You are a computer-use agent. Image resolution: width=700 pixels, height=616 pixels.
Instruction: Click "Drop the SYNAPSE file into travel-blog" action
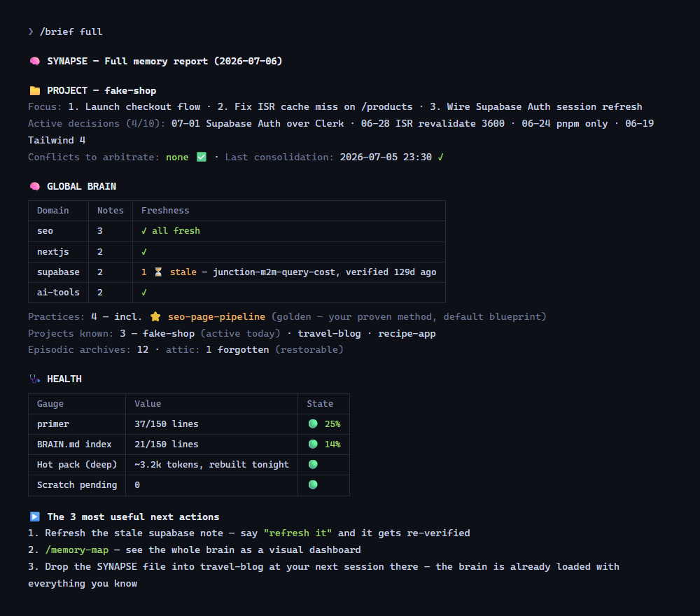[x=154, y=567]
